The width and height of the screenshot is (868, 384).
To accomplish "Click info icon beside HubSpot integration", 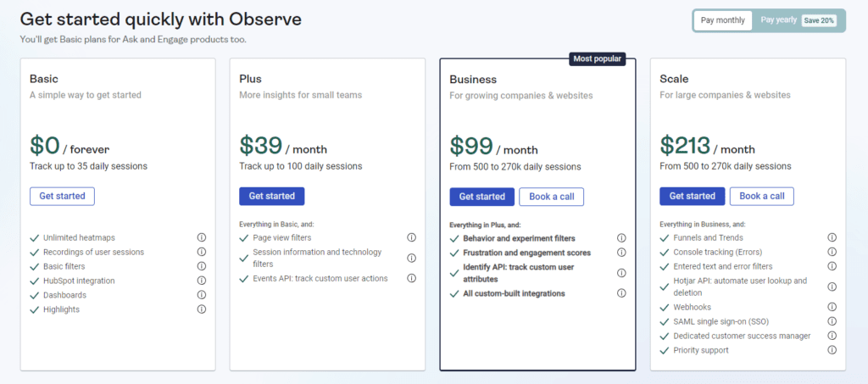I will tap(202, 281).
